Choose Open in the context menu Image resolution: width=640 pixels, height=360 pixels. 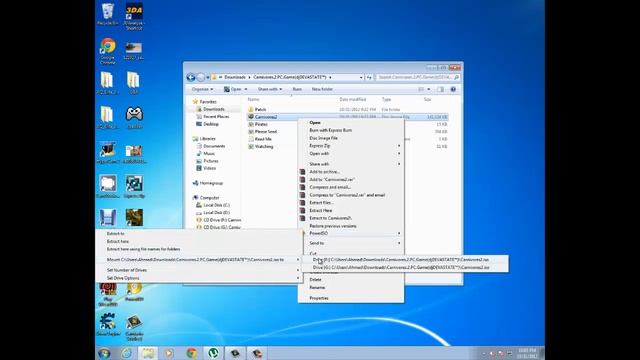pyautogui.click(x=315, y=122)
